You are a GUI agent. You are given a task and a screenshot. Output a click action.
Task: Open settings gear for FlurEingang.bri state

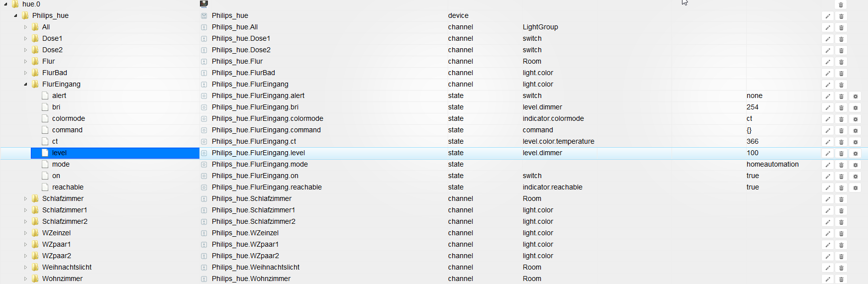tap(856, 108)
